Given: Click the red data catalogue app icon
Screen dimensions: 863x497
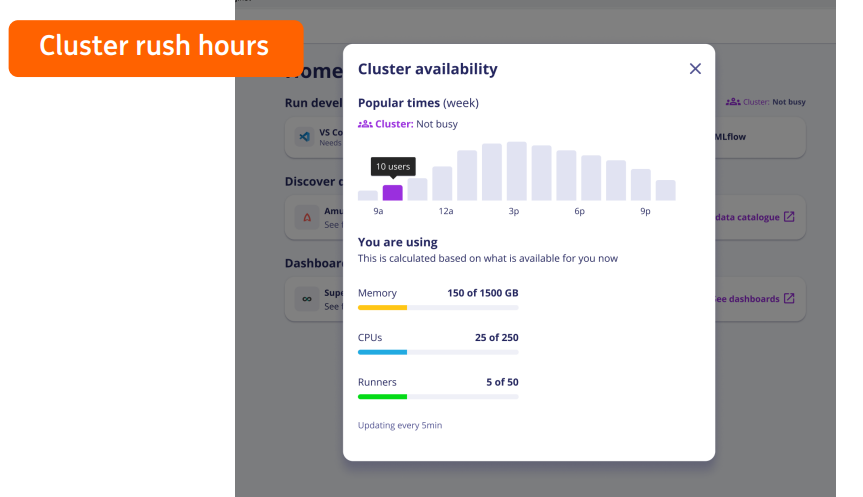Looking at the screenshot, I should click(304, 216).
